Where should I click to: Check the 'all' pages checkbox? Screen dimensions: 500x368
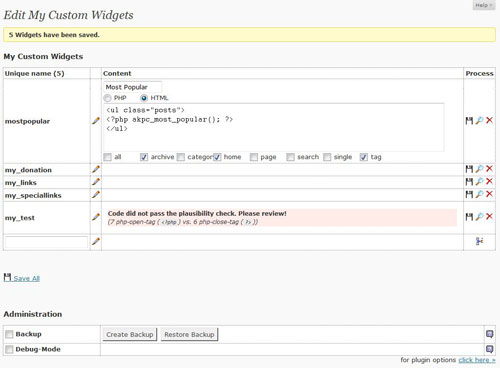[107, 157]
